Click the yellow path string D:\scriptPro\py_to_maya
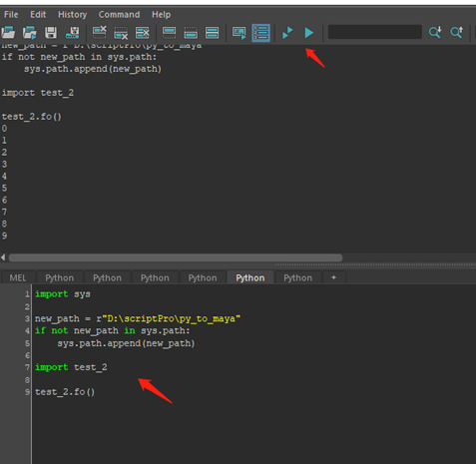This screenshot has height=464, width=476. point(171,318)
